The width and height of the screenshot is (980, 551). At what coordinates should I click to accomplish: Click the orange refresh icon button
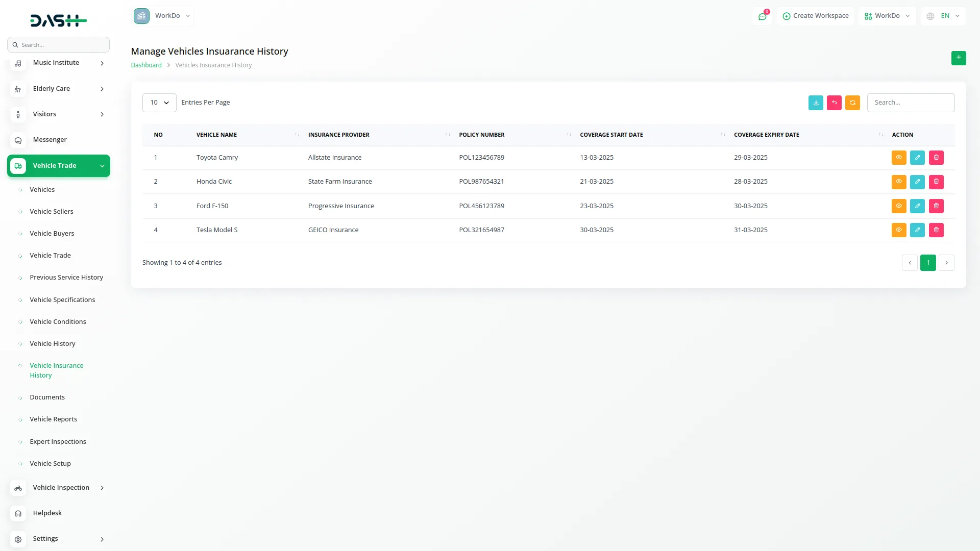[852, 103]
